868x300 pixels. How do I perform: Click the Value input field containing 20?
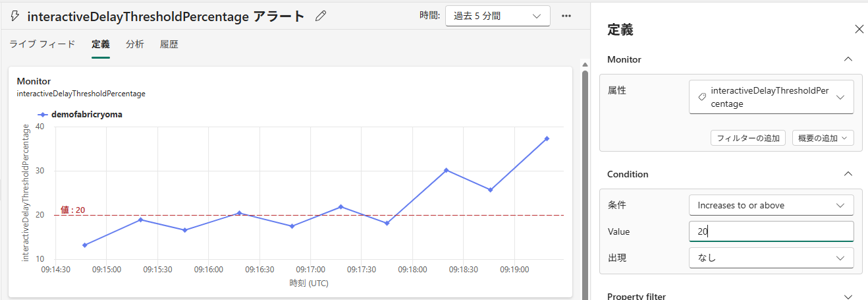click(771, 231)
